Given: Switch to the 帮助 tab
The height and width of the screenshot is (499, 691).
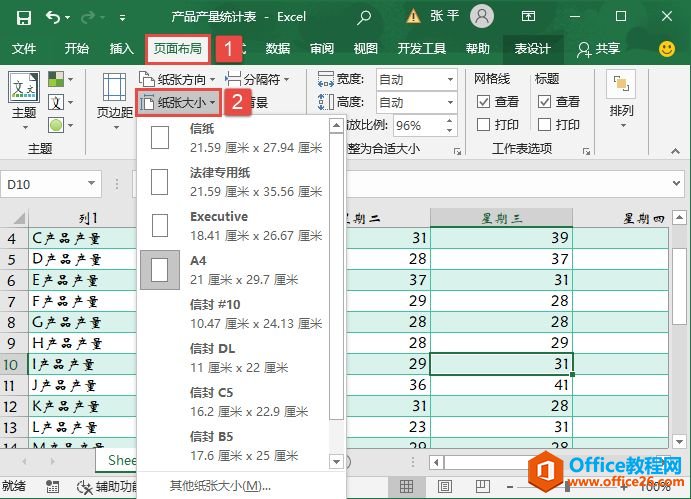Looking at the screenshot, I should (x=478, y=48).
